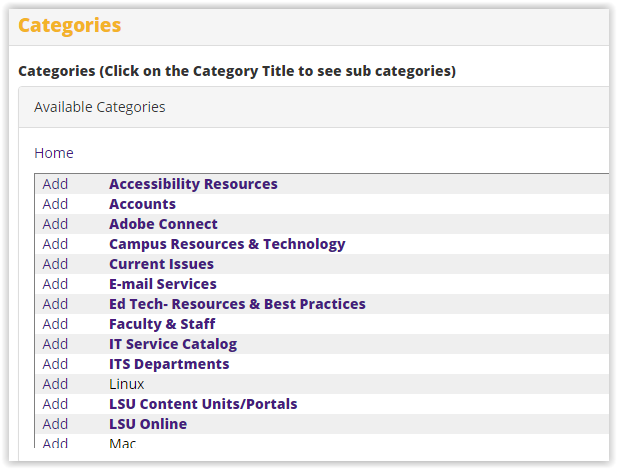Open Ed Tech- Resources & Best Practices
This screenshot has height=469, width=617.
tap(237, 304)
